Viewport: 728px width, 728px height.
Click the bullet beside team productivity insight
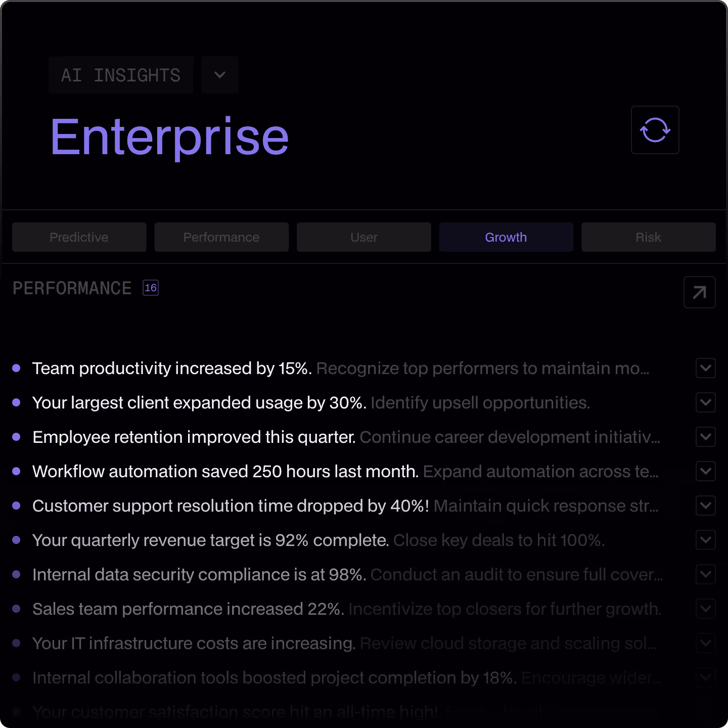16,368
